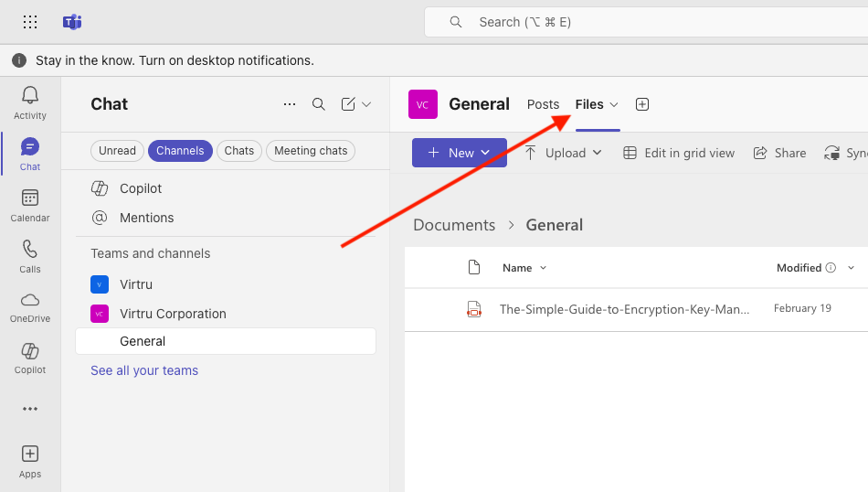Viewport: 868px width, 492px height.
Task: Click the Modified column info icon
Action: tap(831, 268)
